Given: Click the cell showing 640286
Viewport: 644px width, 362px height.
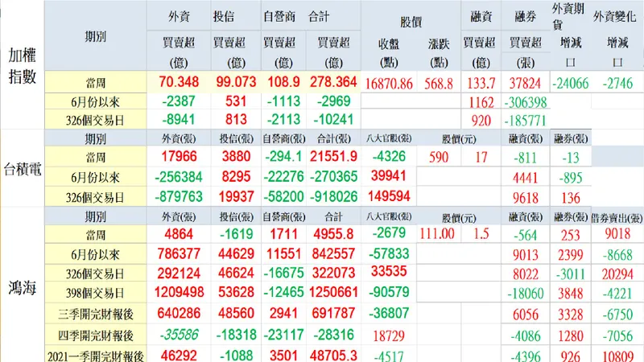Looking at the screenshot, I should [x=179, y=314].
